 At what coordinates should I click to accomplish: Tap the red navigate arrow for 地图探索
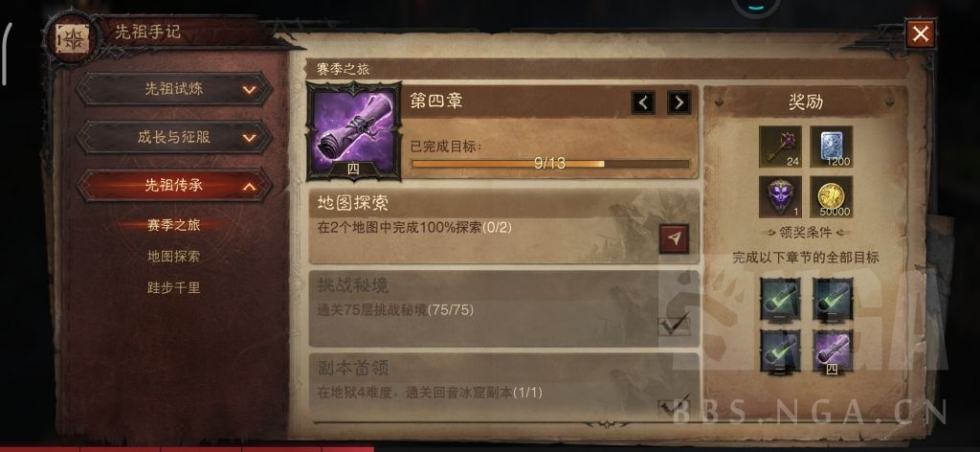[x=674, y=238]
